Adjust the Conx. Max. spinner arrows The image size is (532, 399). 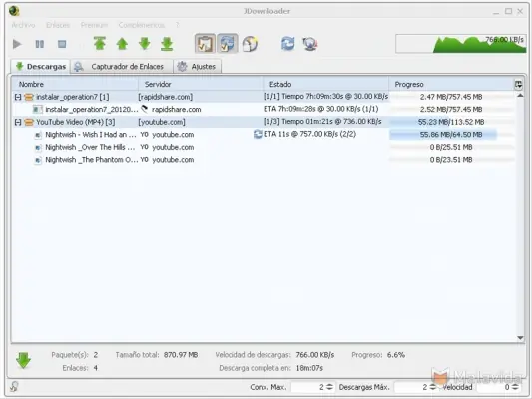329,387
